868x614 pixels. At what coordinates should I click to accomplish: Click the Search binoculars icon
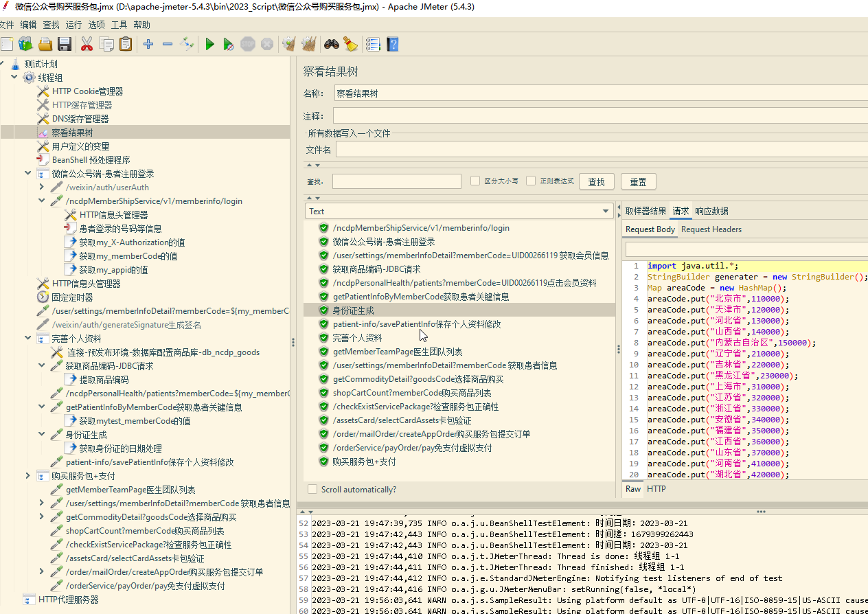pos(332,45)
